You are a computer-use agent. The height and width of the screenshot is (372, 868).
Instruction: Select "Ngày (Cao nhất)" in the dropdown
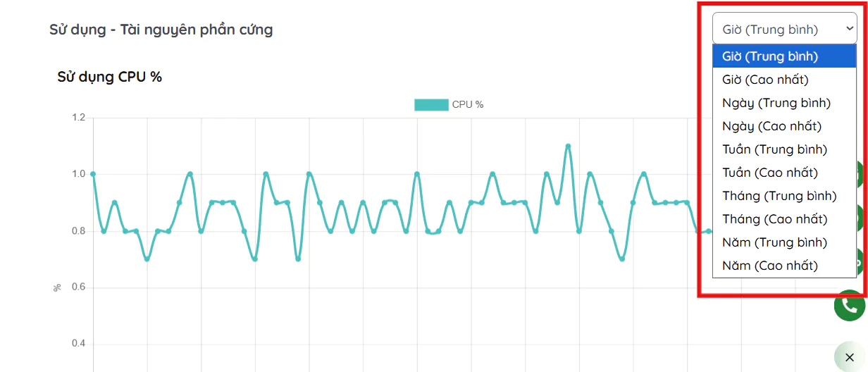coord(771,126)
